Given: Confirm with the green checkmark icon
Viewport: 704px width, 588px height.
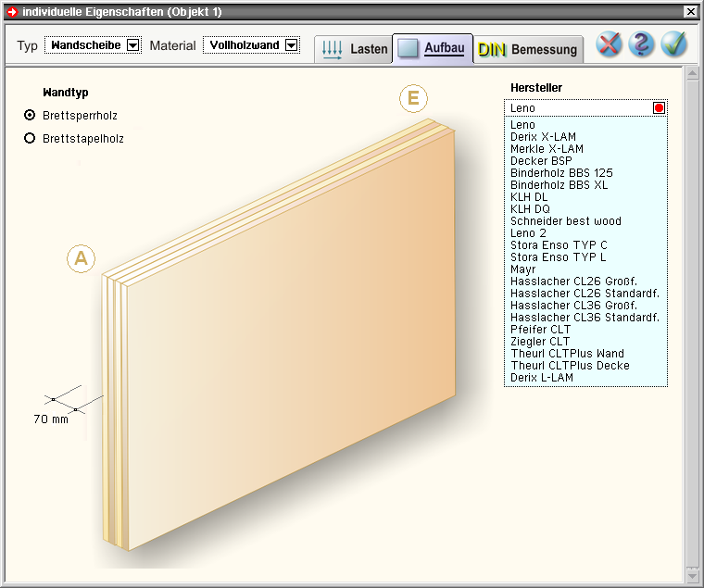Looking at the screenshot, I should [673, 44].
